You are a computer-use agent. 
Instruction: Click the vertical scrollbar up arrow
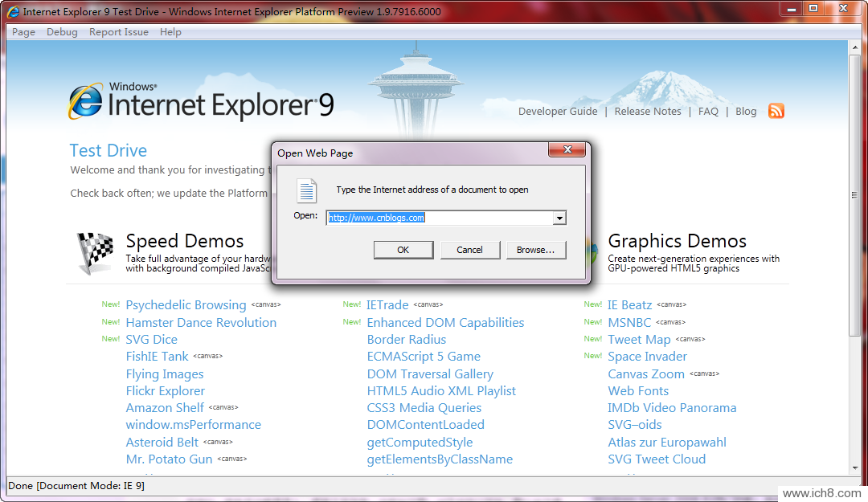(x=854, y=47)
